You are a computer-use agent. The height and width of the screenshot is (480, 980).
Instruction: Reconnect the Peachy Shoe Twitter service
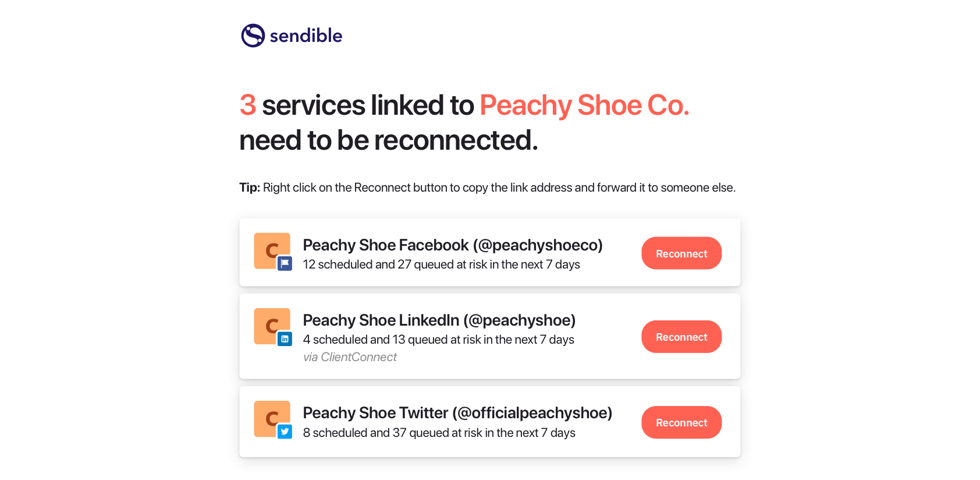681,422
